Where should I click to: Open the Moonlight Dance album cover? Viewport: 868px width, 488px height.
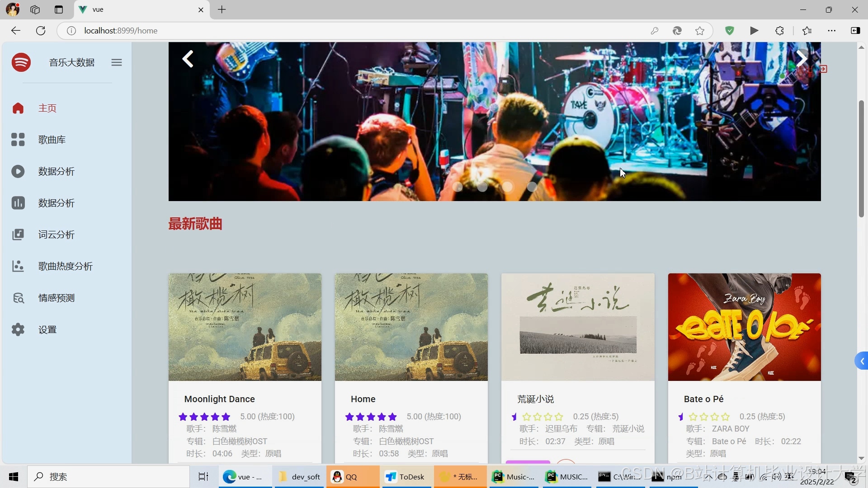[245, 327]
